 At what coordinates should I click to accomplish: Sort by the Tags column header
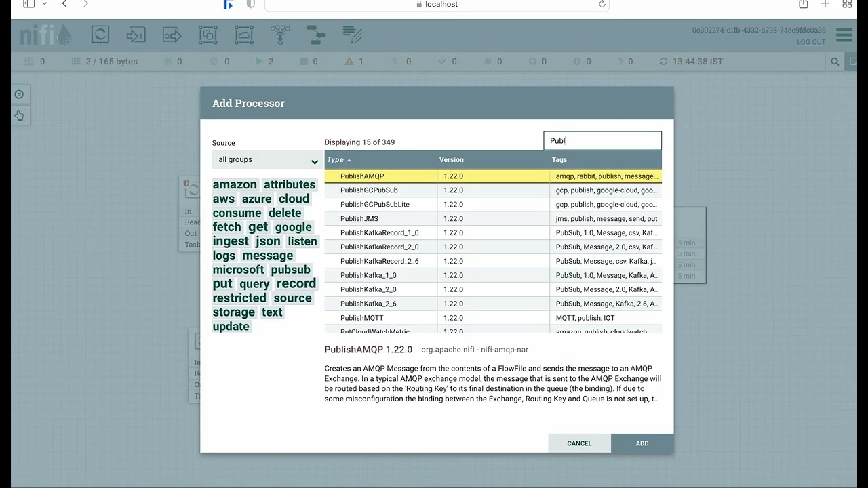pos(606,160)
